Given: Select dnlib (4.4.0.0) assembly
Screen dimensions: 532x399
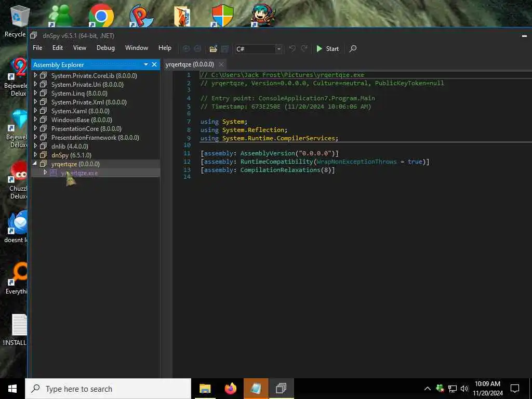Looking at the screenshot, I should coord(70,146).
